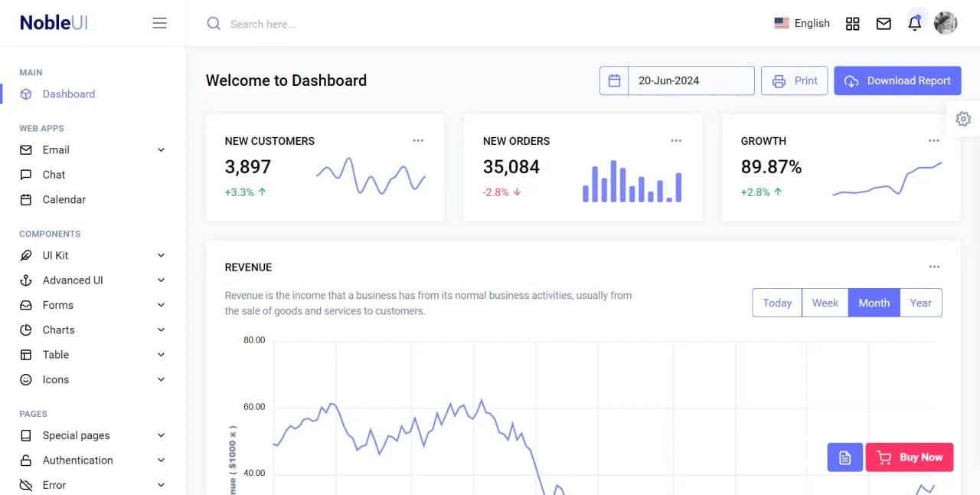This screenshot has width=980, height=495.
Task: Focus the 'Search here...' field
Action: coord(263,24)
